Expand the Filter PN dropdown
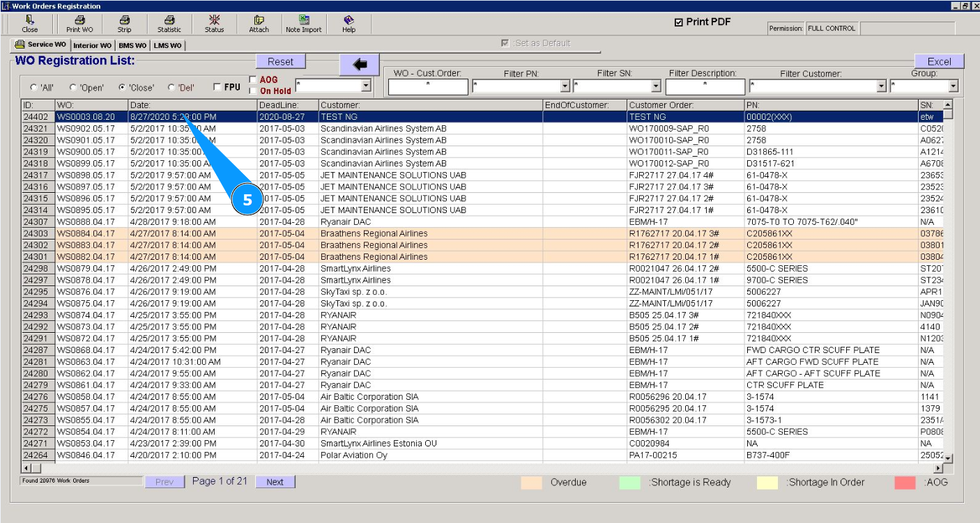 [x=565, y=86]
